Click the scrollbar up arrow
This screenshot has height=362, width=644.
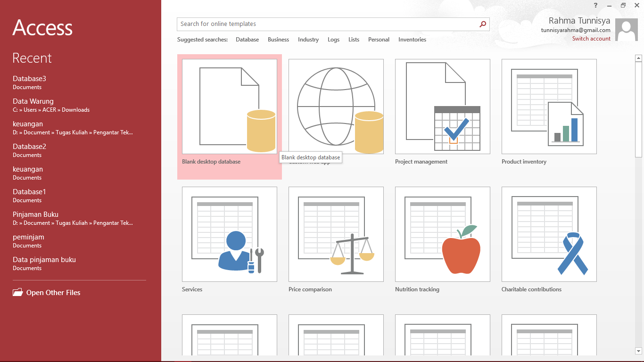click(639, 58)
